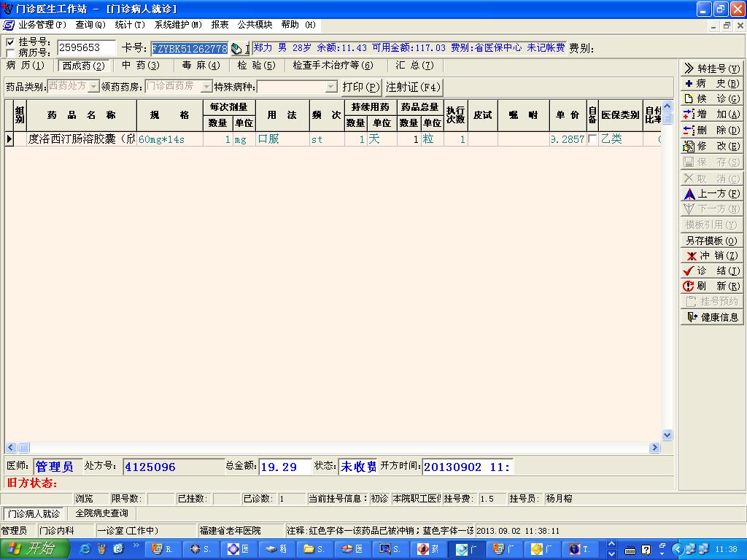The image size is (747, 560).
Task: Toggle the 自备 checkbox in the drug row
Action: click(x=592, y=139)
